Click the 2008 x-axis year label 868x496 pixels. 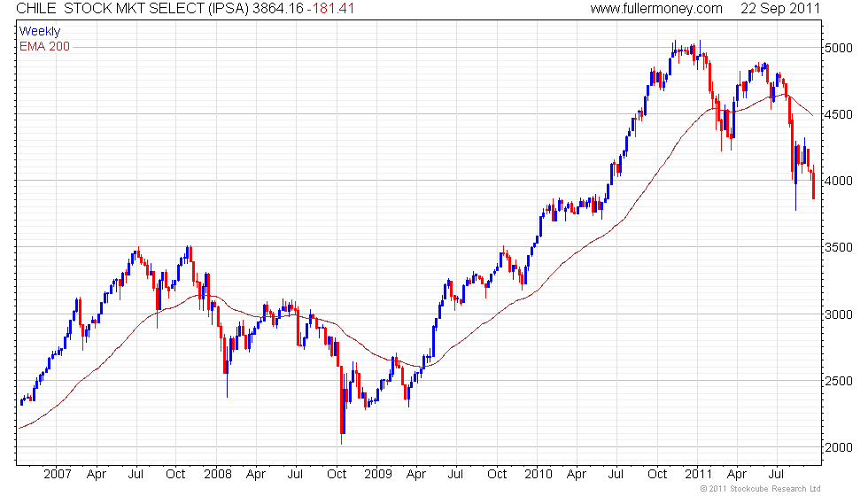tap(218, 475)
